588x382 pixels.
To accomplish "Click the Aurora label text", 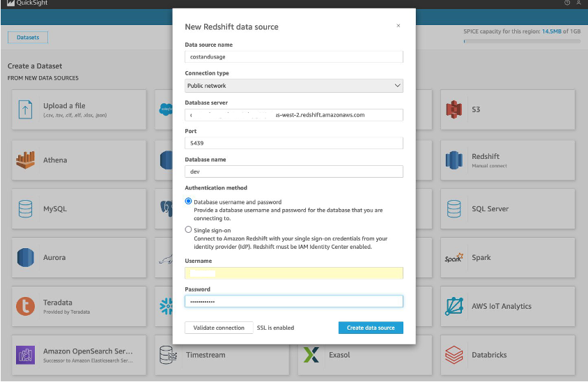I will [54, 257].
